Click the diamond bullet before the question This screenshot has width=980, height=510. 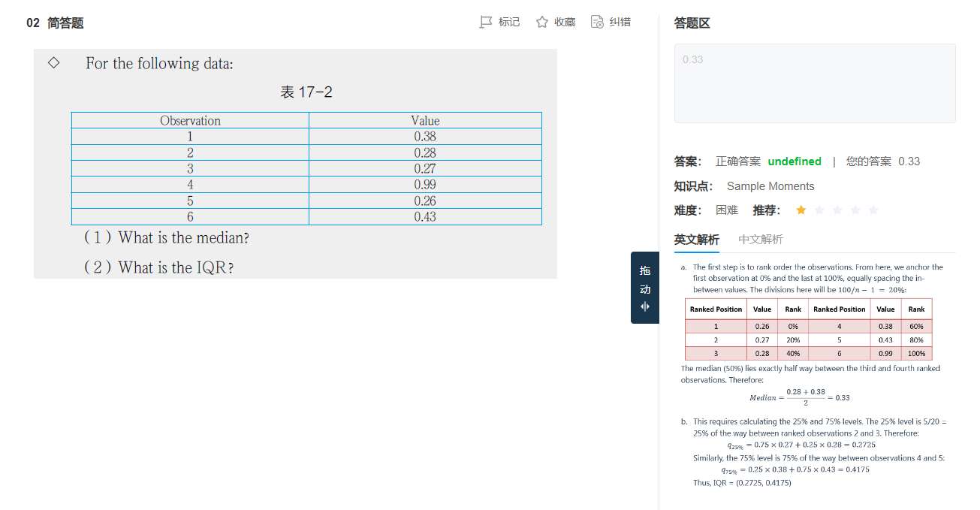[54, 63]
